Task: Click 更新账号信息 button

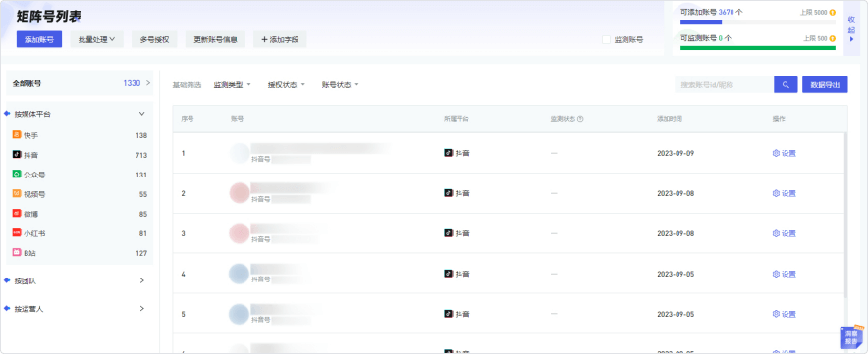Action: click(215, 39)
